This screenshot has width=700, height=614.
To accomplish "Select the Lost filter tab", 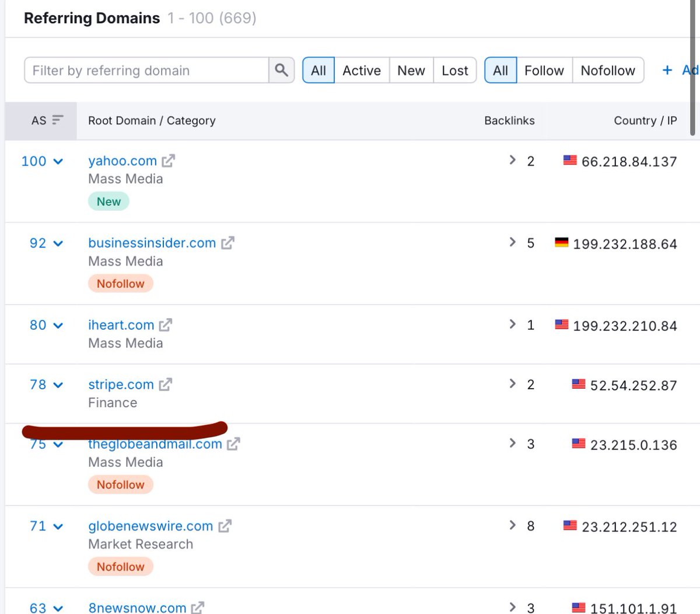I will coord(455,71).
